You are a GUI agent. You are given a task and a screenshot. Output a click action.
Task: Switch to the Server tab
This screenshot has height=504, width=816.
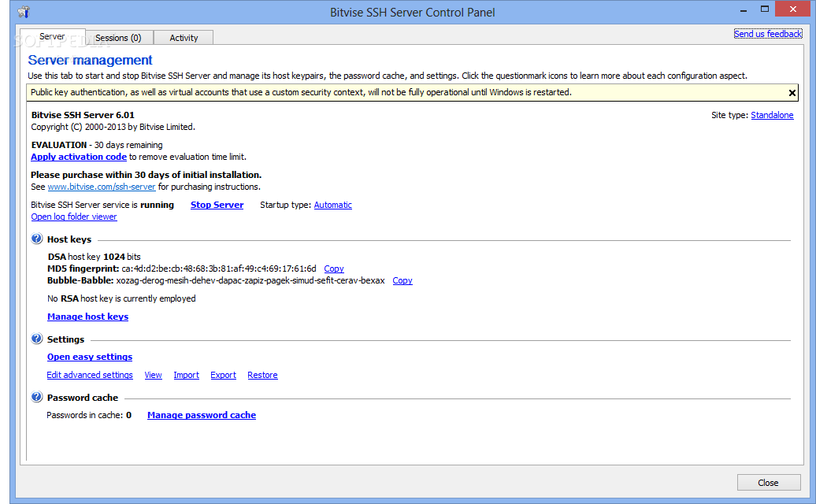(x=52, y=36)
